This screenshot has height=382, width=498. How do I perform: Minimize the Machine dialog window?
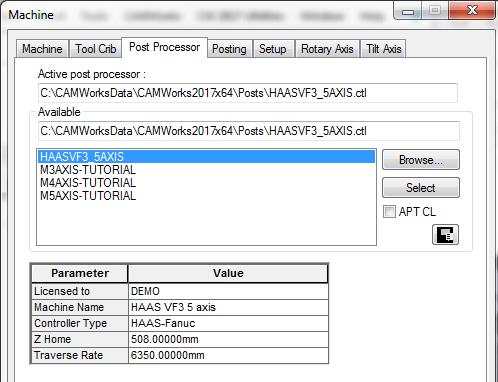[408, 11]
